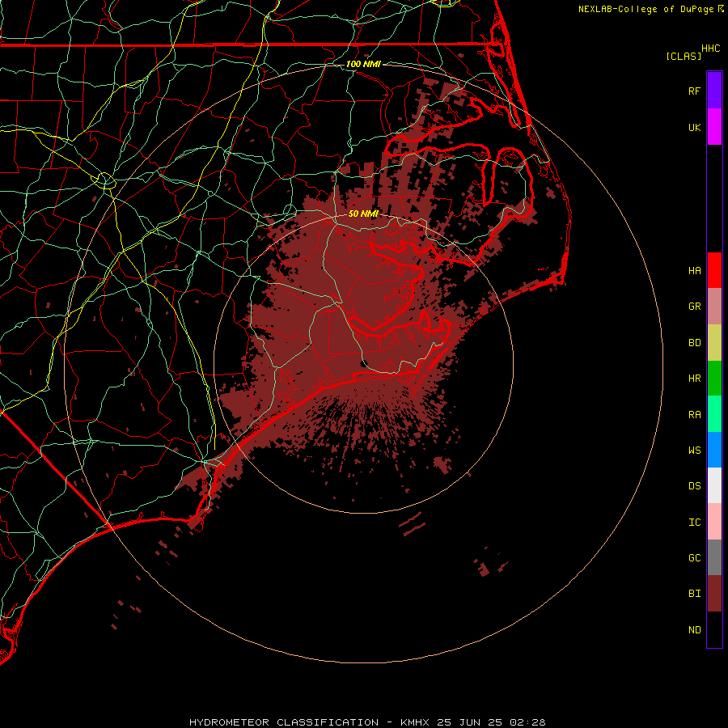
Task: Click the 'HHC' product code text
Action: pyautogui.click(x=711, y=49)
